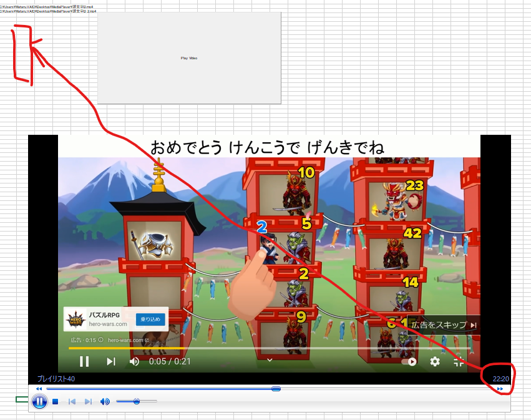Select the second mp4 file path cell
This screenshot has height=420, width=531.
(x=48, y=11)
